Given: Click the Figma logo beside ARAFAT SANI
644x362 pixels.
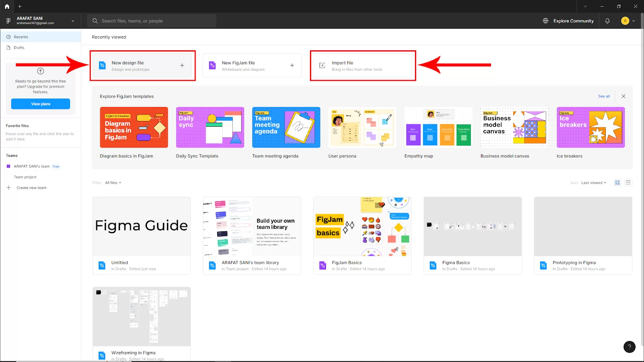Looking at the screenshot, I should point(8,21).
